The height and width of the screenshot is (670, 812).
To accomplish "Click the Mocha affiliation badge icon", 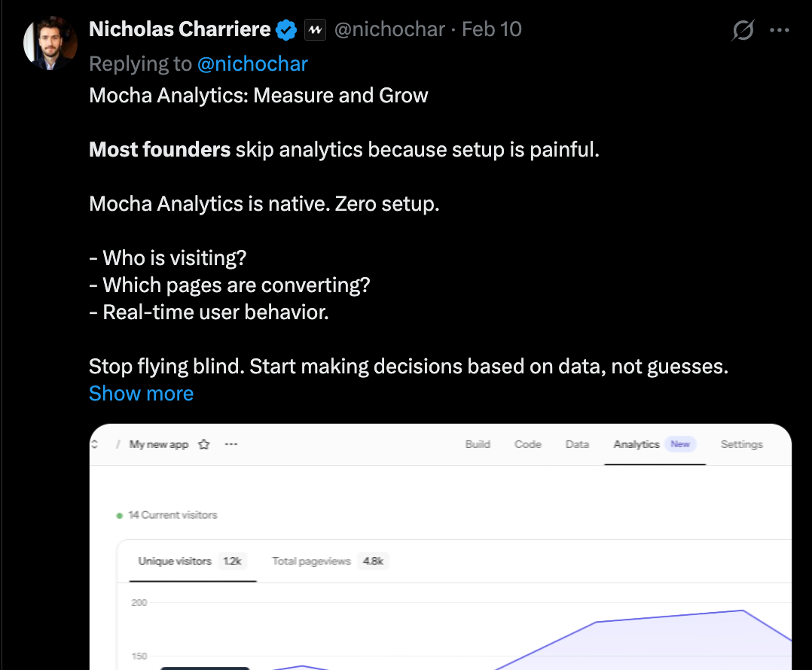I will 315,31.
